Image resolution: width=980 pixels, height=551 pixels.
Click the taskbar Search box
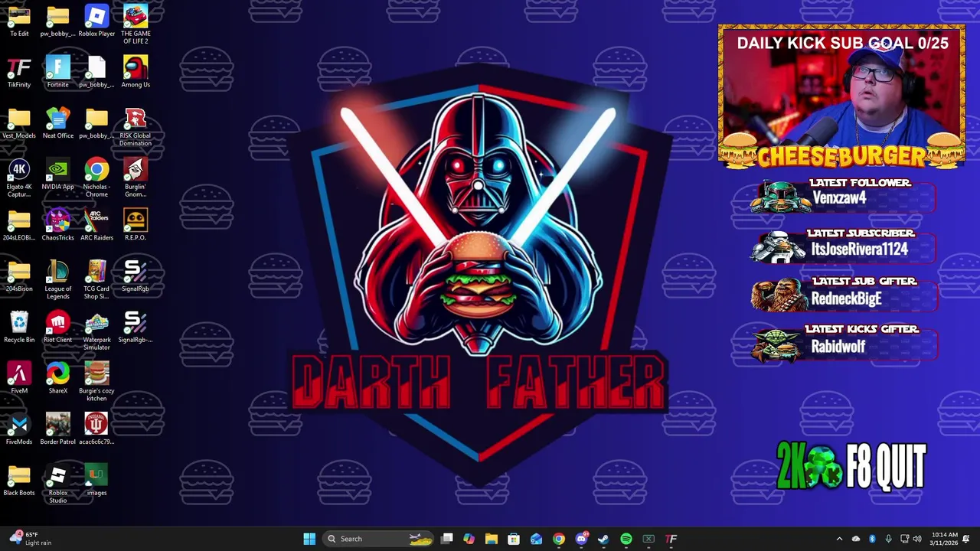pos(379,539)
